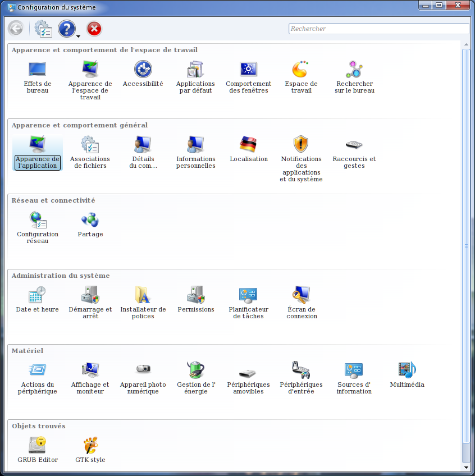475x476 pixels.
Task: Open Actions du périphérique
Action: pos(38,378)
